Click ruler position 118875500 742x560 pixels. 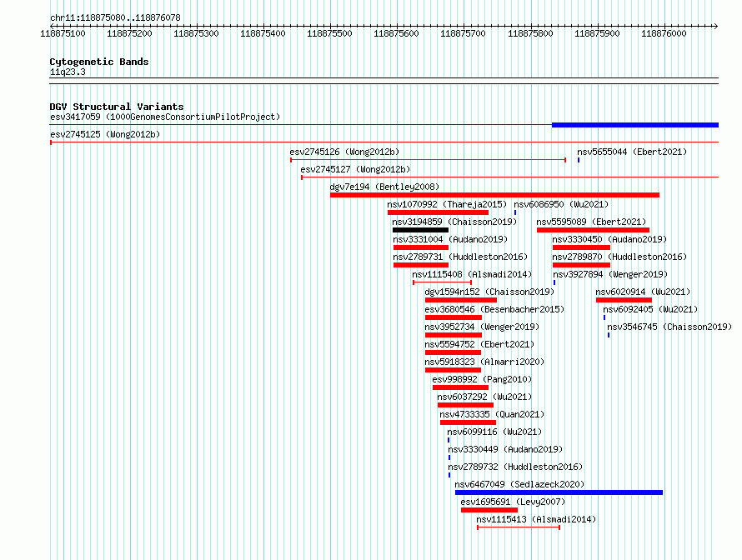coord(330,33)
